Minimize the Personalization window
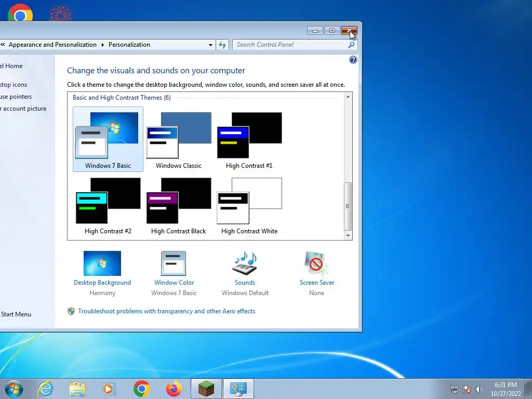 coord(315,31)
